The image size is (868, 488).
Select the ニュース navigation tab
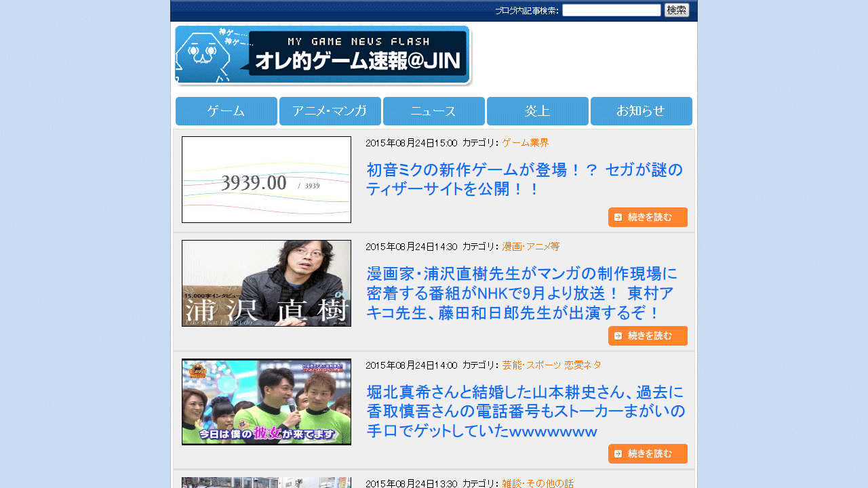(x=433, y=110)
